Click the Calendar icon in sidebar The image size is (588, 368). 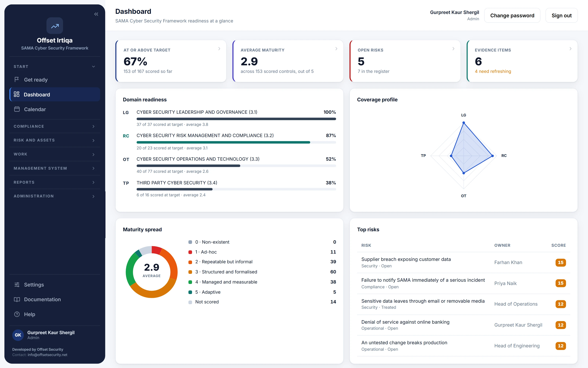[x=17, y=109]
